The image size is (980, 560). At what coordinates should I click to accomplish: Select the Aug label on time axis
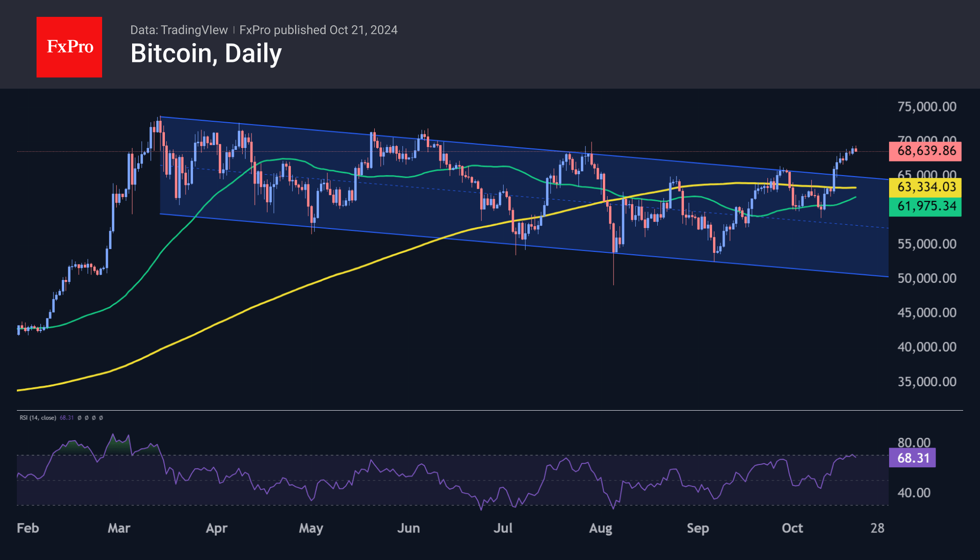point(600,528)
